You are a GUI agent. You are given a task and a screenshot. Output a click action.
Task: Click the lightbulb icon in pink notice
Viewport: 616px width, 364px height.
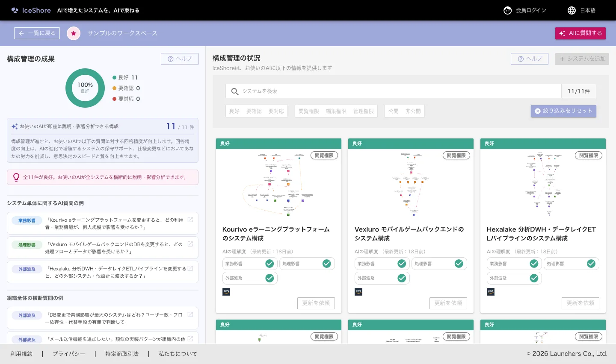[16, 177]
